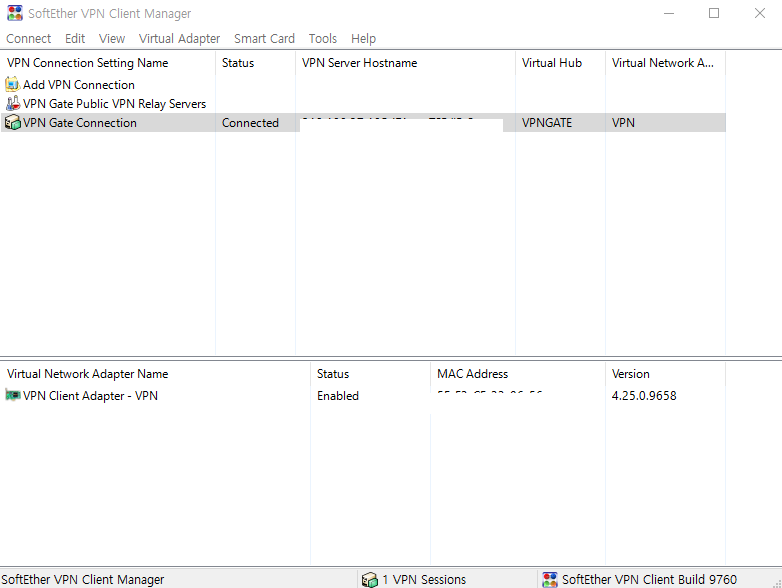Select the VPN Gate Connection row name
Screen dimensions: 782x588
pos(79,123)
